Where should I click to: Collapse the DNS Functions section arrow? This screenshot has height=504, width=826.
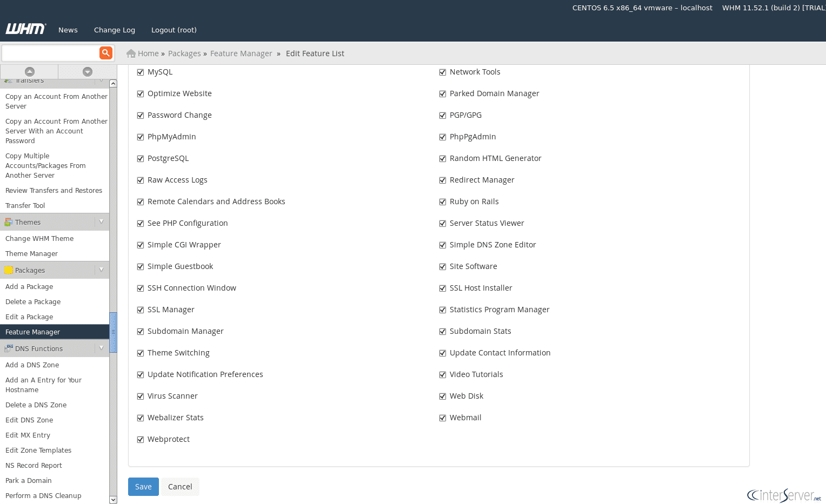101,348
